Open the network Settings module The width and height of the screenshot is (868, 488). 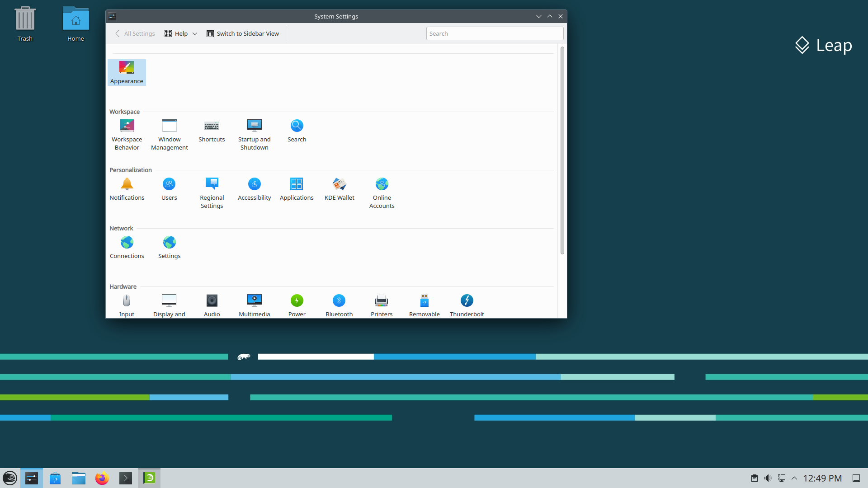170,248
